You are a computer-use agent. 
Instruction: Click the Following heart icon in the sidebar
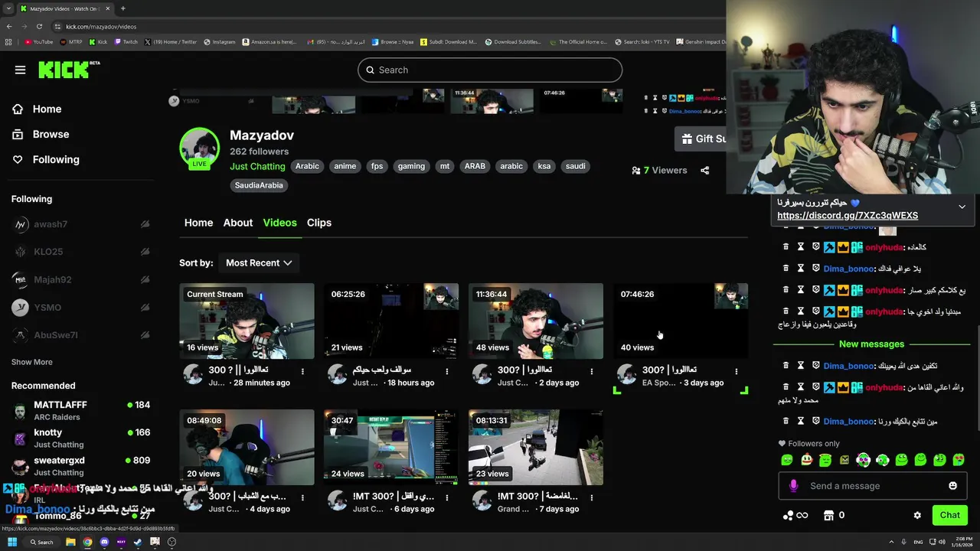[18, 160]
